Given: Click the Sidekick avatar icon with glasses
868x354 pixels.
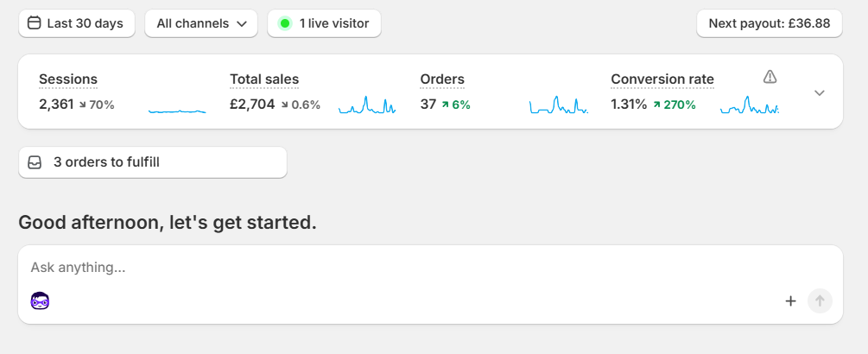Looking at the screenshot, I should 40,300.
